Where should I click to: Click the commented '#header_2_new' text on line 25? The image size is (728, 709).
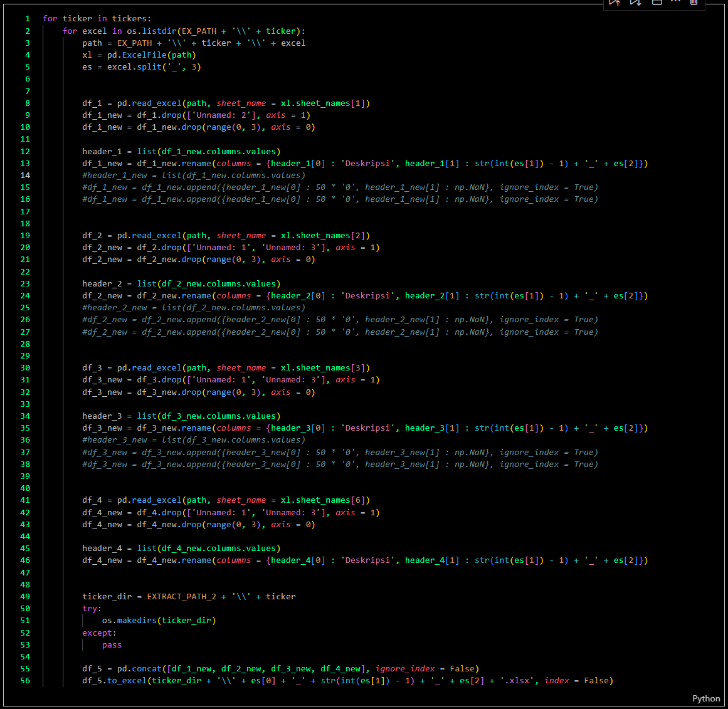pos(114,308)
